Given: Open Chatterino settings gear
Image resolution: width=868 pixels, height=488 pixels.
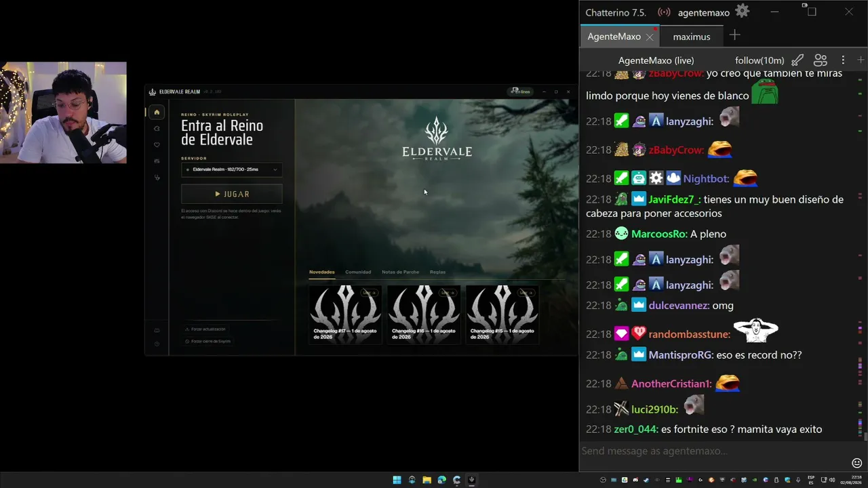Looking at the screenshot, I should click(743, 12).
